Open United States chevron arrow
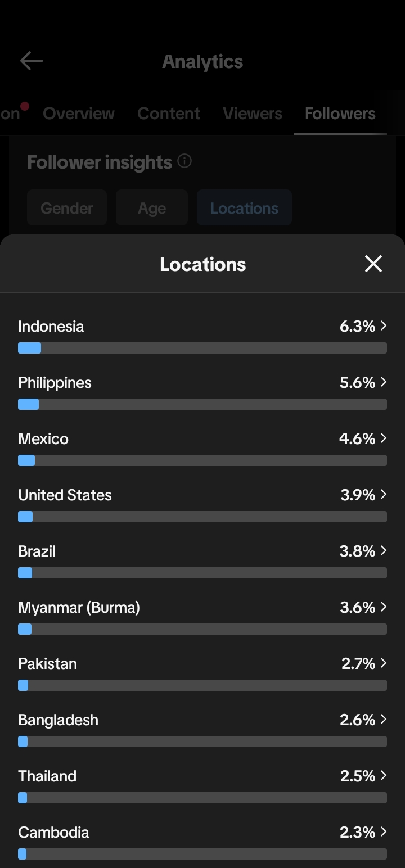The height and width of the screenshot is (868, 405). pos(384,494)
